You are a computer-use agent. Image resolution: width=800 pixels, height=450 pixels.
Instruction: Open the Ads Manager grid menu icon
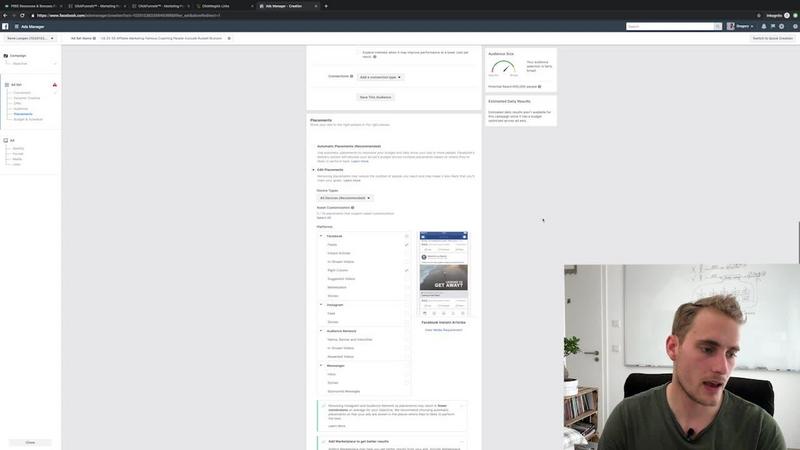tap(17, 27)
